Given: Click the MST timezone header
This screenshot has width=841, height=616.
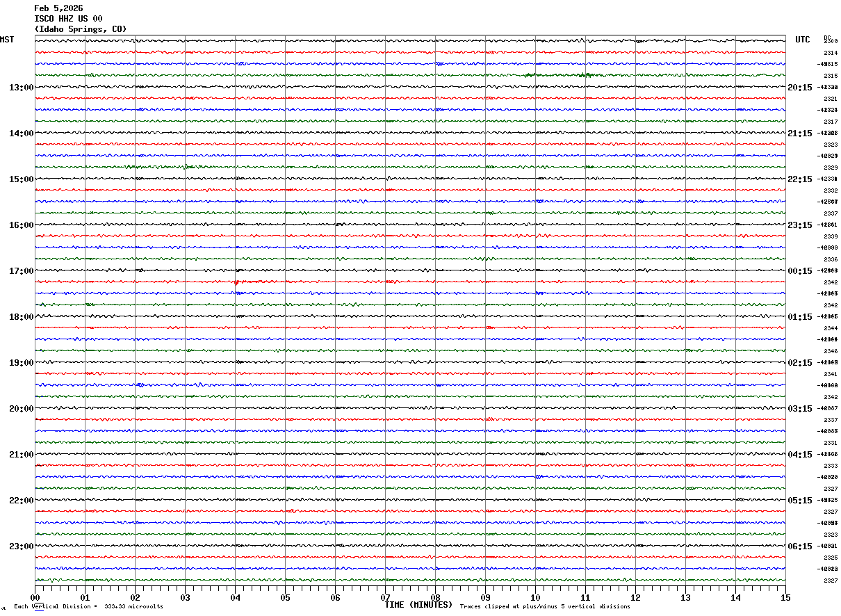Looking at the screenshot, I should (7, 40).
